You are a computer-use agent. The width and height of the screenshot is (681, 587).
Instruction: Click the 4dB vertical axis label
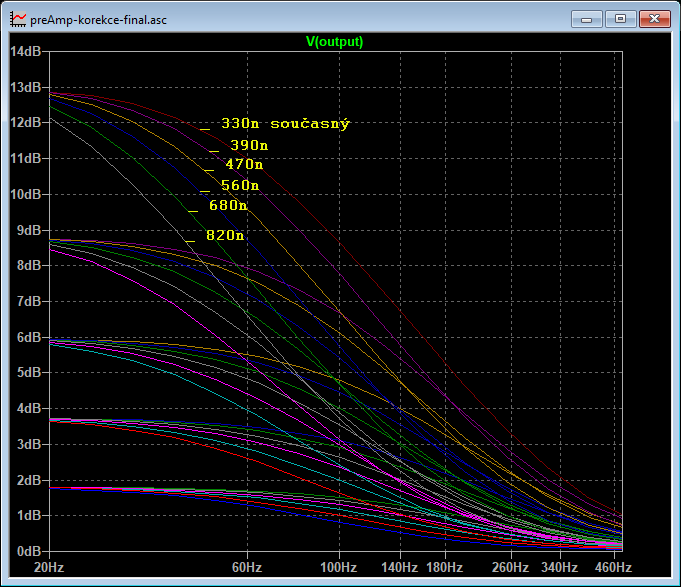click(29, 409)
